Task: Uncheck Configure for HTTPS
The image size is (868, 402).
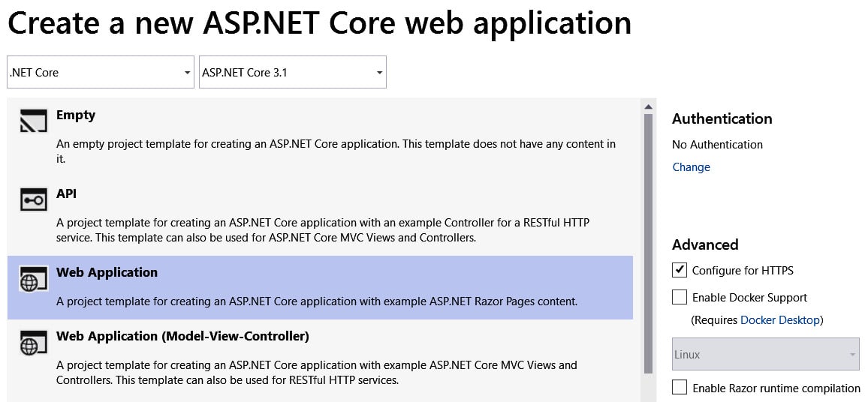Action: click(680, 270)
